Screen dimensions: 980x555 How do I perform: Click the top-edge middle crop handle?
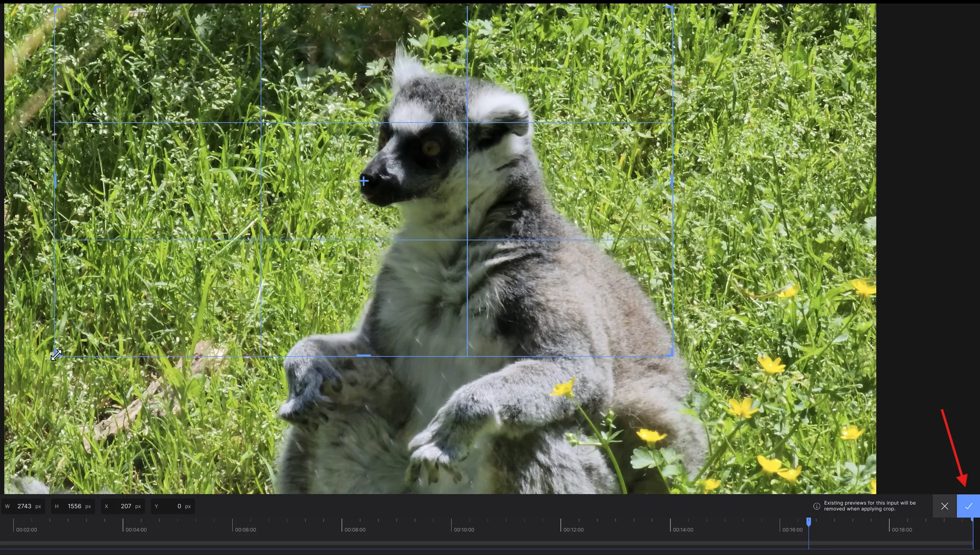(x=364, y=7)
